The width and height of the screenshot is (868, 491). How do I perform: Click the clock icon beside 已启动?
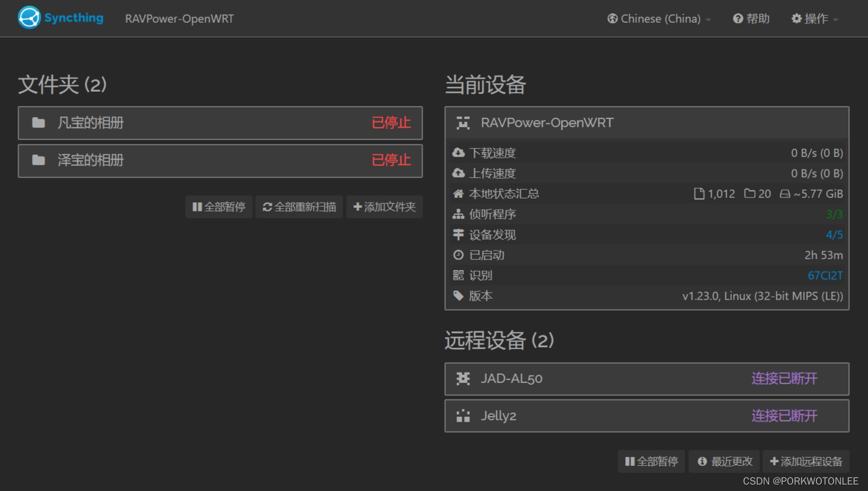pos(459,255)
